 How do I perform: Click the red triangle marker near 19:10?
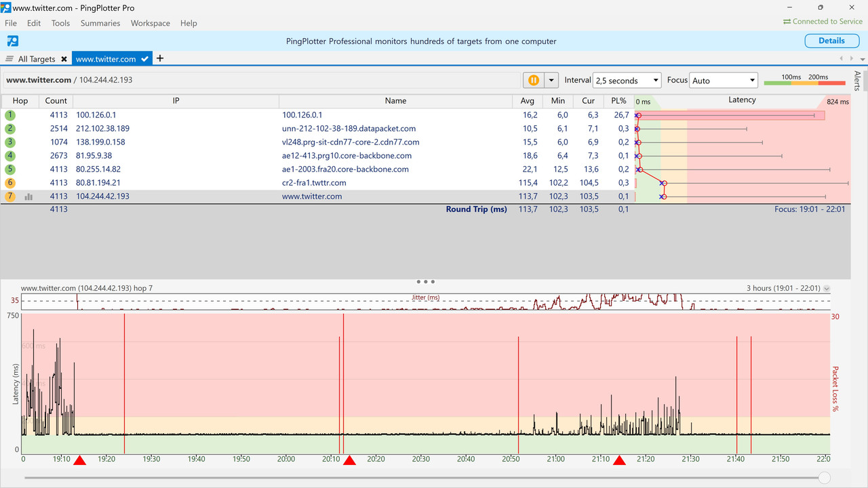pyautogui.click(x=79, y=461)
